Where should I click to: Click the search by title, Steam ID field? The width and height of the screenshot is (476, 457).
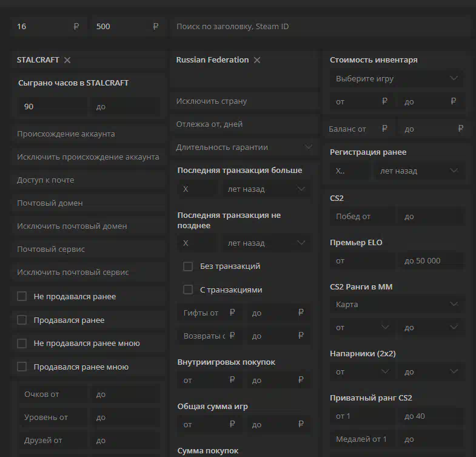click(320, 27)
